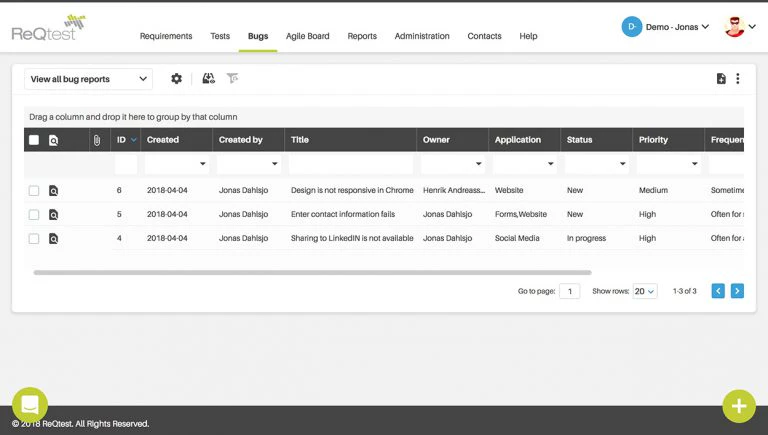Open preview icon for bug ID 4
The width and height of the screenshot is (768, 435).
[x=53, y=239]
